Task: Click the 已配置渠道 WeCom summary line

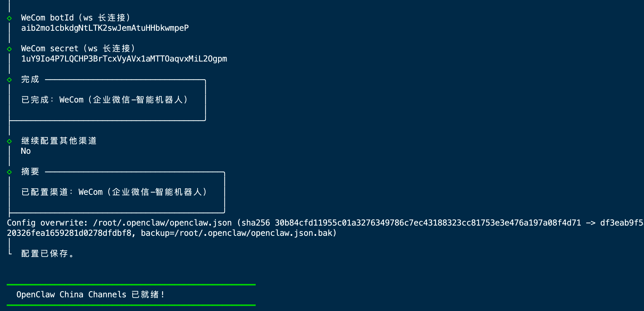Action: click(x=114, y=192)
